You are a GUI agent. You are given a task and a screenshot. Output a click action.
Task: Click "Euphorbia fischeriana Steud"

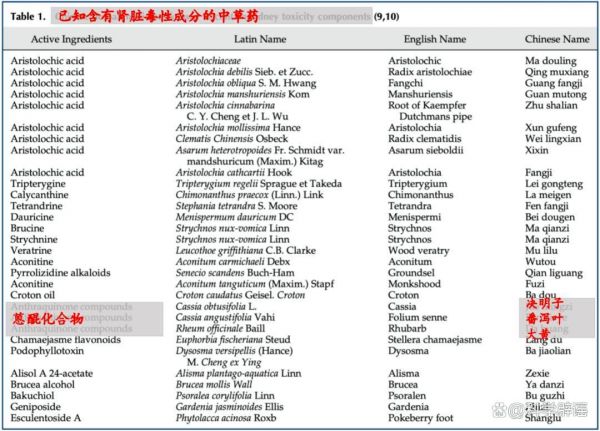click(x=233, y=340)
